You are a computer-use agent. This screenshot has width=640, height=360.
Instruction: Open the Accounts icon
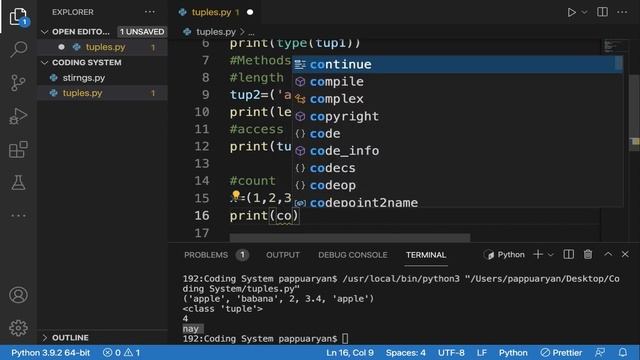[x=18, y=295]
